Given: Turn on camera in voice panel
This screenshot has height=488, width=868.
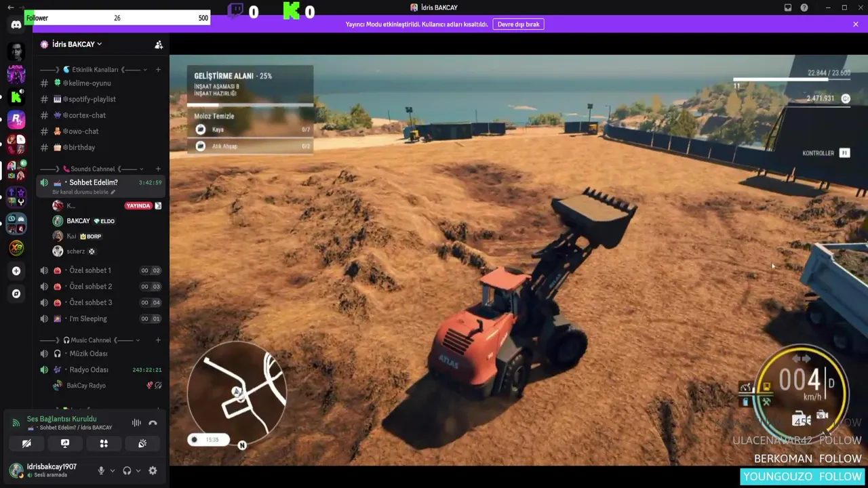Looking at the screenshot, I should (26, 443).
